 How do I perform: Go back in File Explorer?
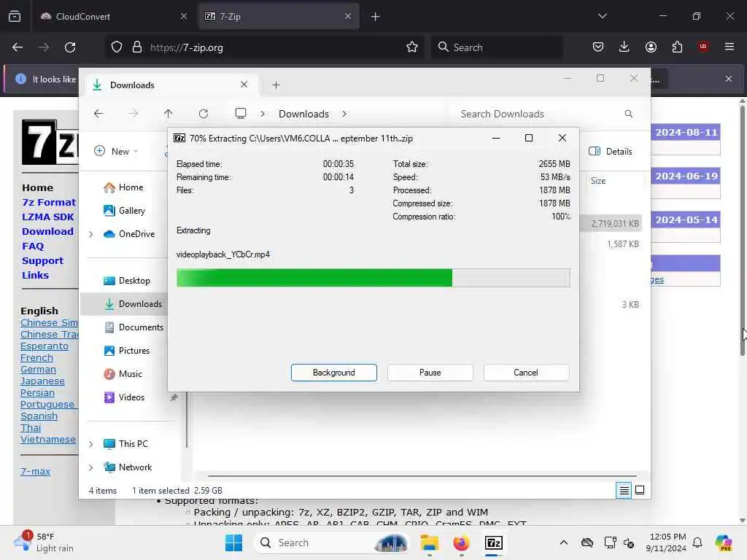click(x=98, y=113)
